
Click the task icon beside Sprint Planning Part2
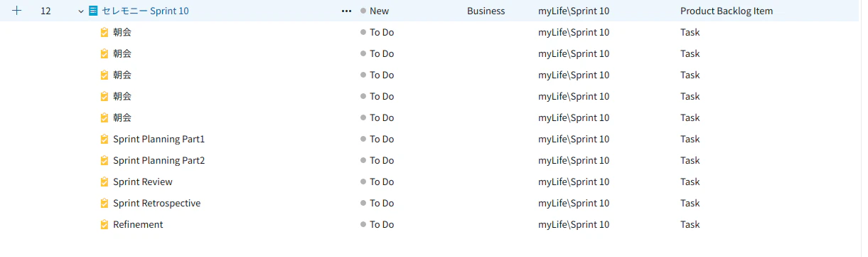[105, 160]
